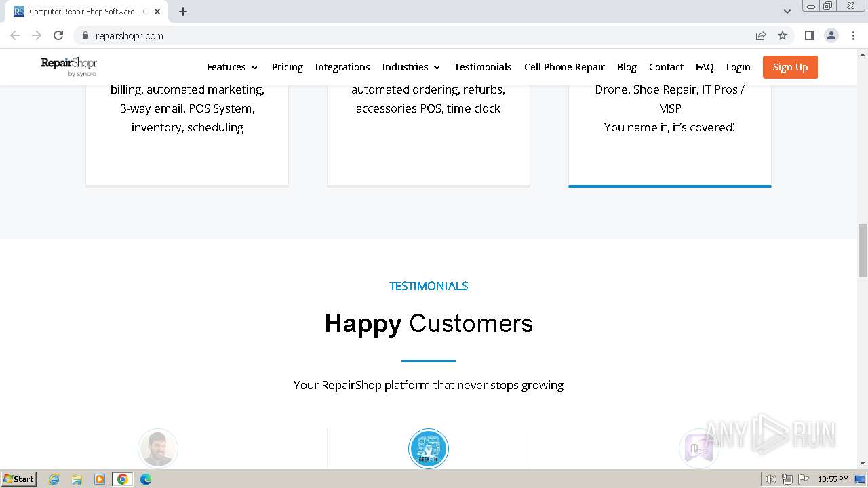868x488 pixels.
Task: Open Action Center flag icon
Action: tap(803, 479)
